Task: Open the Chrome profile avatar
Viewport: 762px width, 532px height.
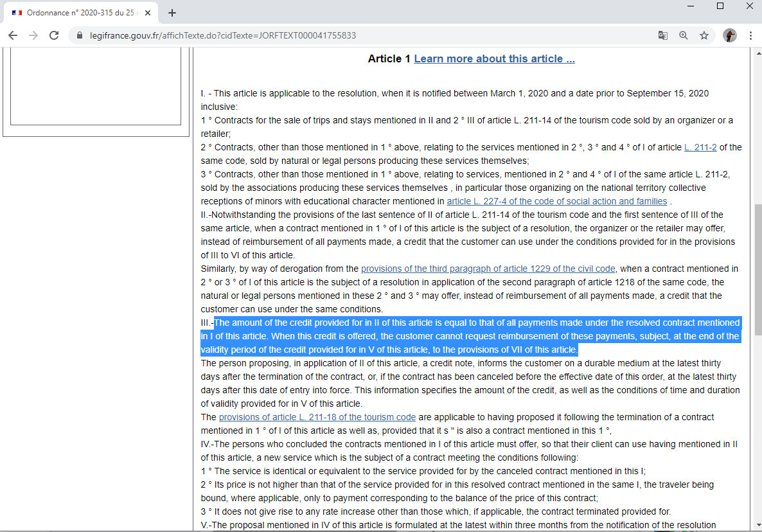Action: (x=729, y=35)
